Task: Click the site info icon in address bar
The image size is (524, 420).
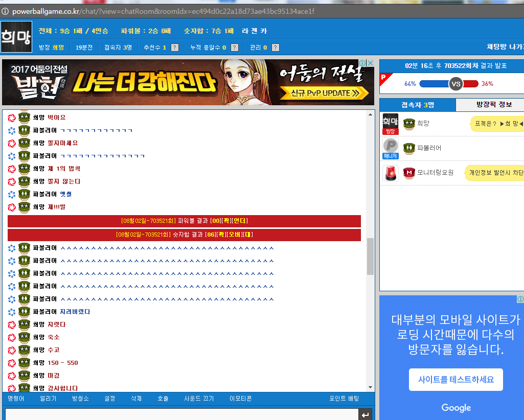Action: pyautogui.click(x=5, y=11)
